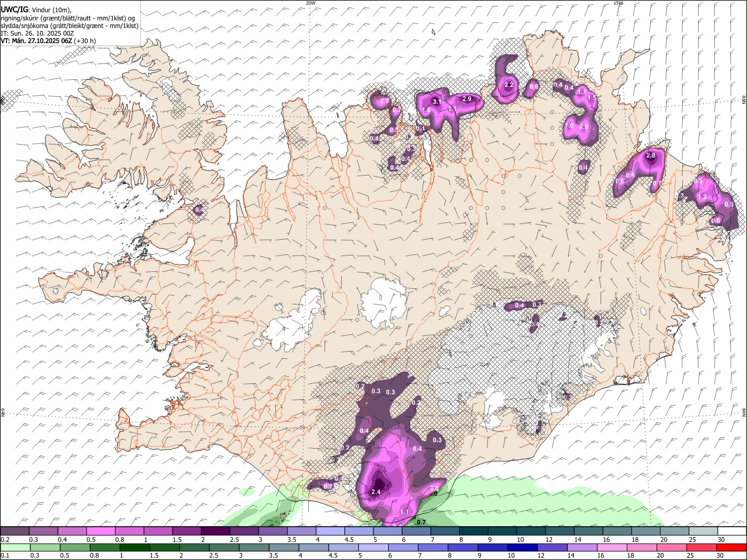Click the "rigning/skúrir" description line
The height and width of the screenshot is (560, 747).
[x=67, y=18]
